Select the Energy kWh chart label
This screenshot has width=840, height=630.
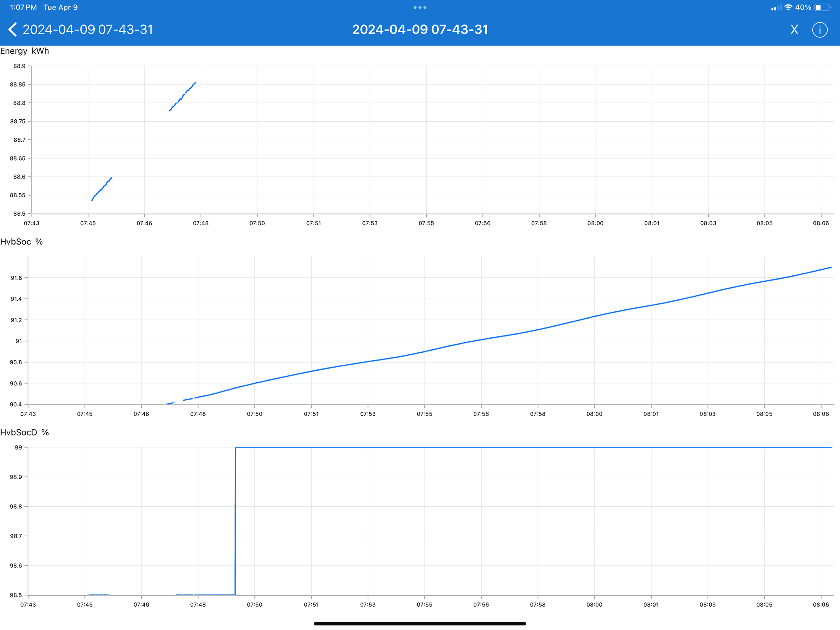click(24, 51)
